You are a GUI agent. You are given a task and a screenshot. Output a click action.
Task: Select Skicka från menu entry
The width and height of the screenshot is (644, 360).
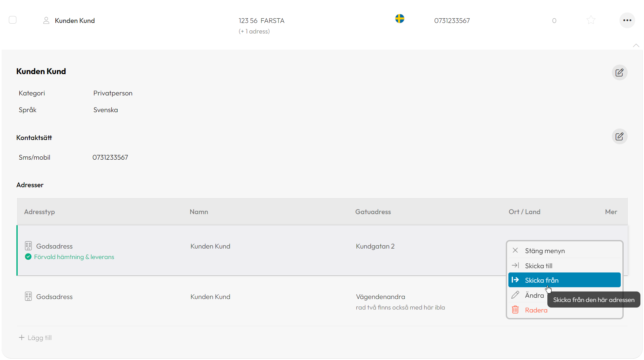[x=564, y=280]
